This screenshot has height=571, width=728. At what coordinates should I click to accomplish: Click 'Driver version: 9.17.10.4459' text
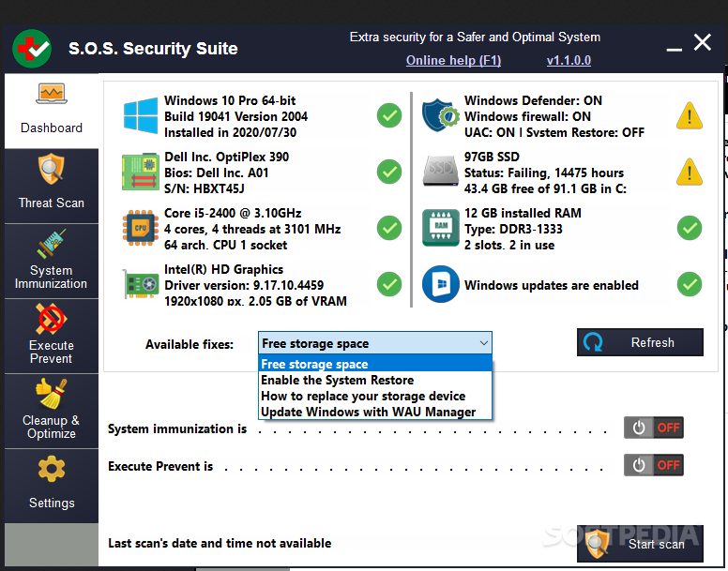point(244,285)
